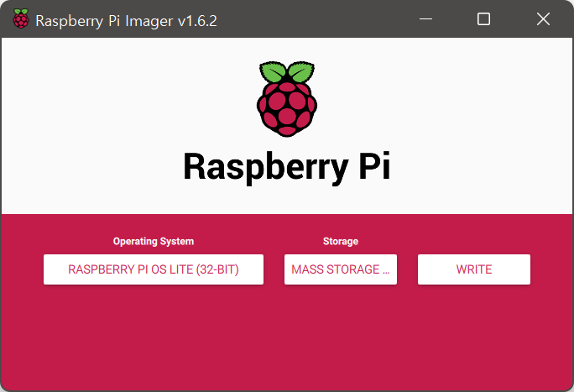Screen dimensions: 574x392
Task: Click the Raspberry Pi icon in title bar
Action: point(21,19)
